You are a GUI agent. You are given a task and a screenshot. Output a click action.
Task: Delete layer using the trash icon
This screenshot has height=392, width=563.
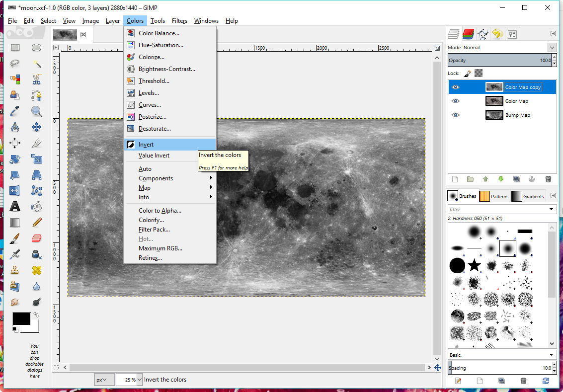pyautogui.click(x=548, y=179)
